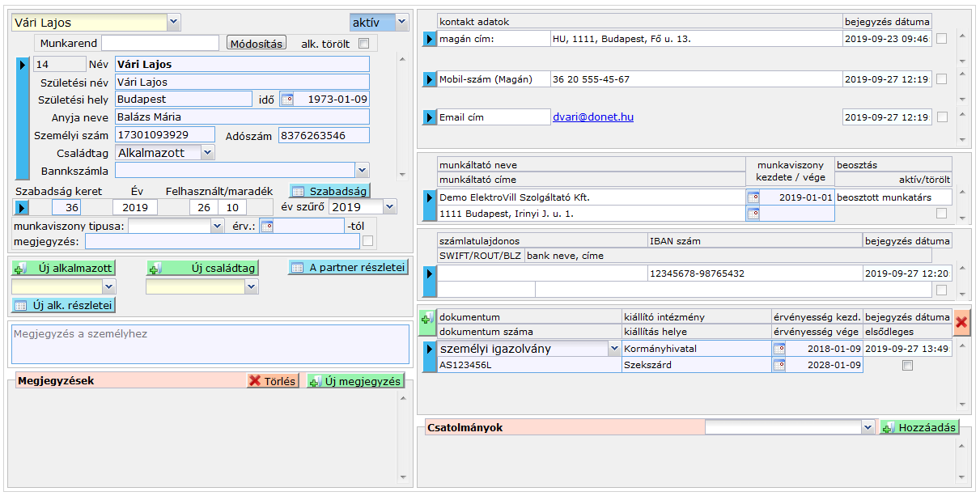Click the 'Megjegyzés a személyhez' text field

pyautogui.click(x=210, y=344)
